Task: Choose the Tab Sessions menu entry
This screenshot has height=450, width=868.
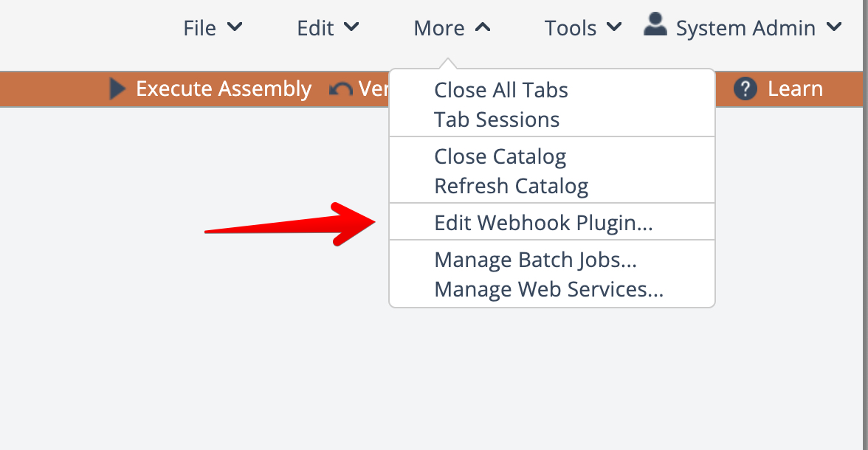Action: pyautogui.click(x=497, y=120)
